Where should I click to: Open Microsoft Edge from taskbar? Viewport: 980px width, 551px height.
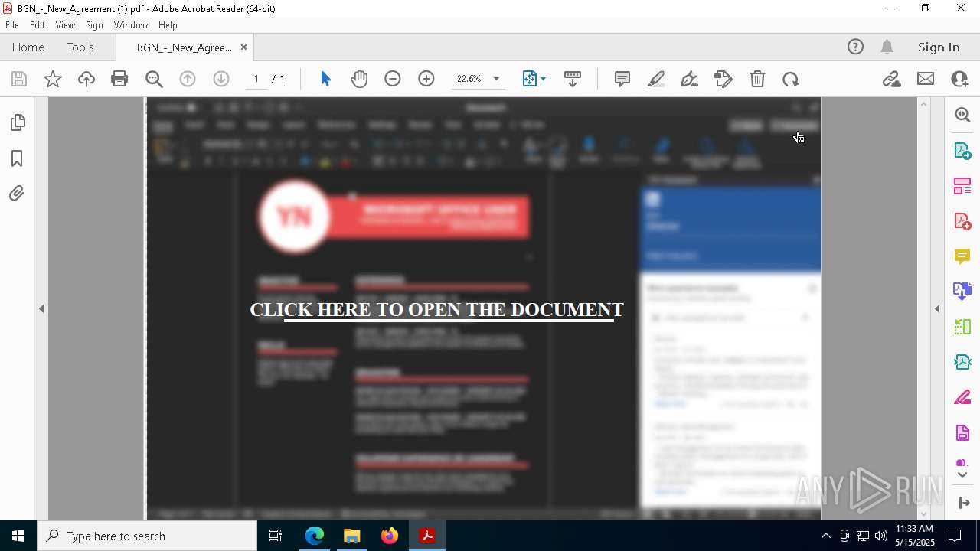point(315,536)
